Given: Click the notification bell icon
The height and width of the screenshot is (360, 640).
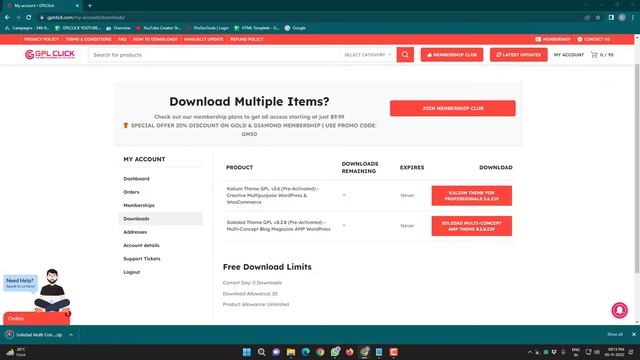Looking at the screenshot, I should tap(619, 310).
